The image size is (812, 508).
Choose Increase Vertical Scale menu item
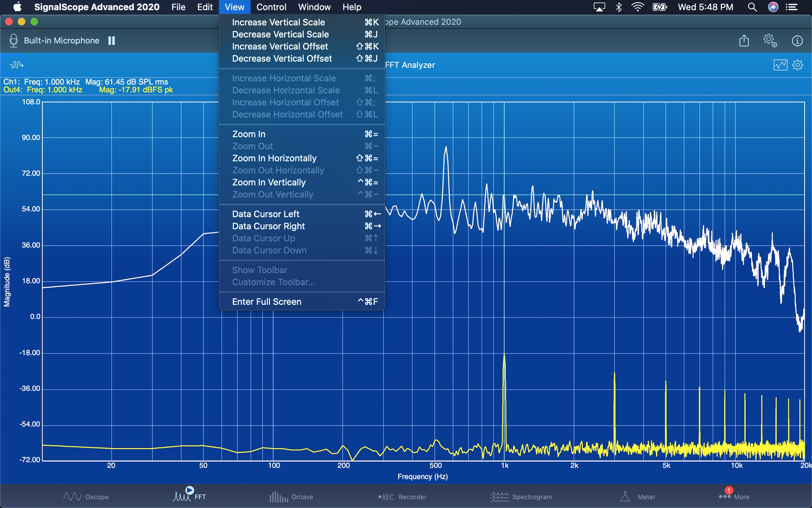(302, 22)
